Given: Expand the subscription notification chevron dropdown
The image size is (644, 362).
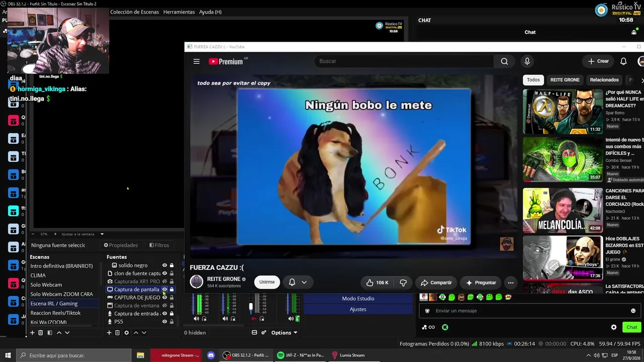Looking at the screenshot, I should [304, 283].
